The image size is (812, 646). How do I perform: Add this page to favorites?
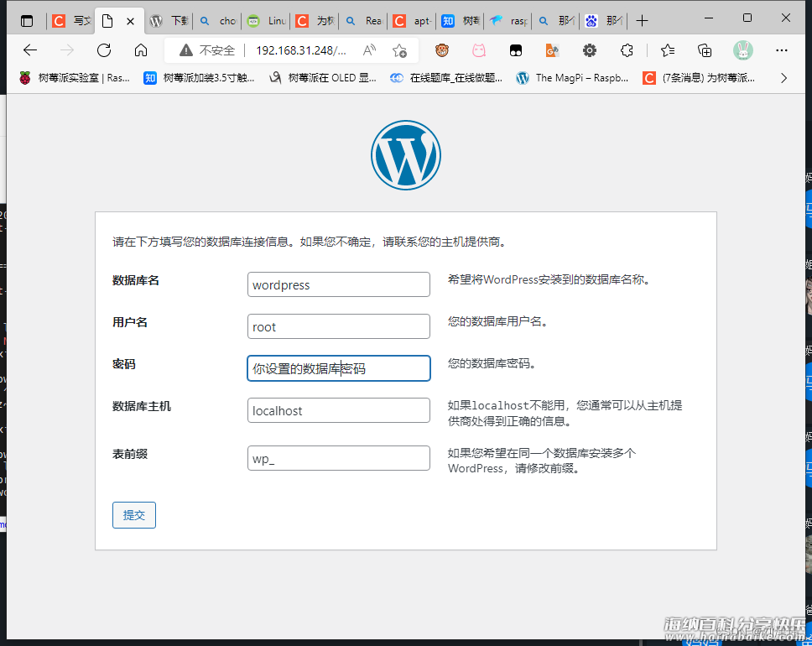click(399, 50)
